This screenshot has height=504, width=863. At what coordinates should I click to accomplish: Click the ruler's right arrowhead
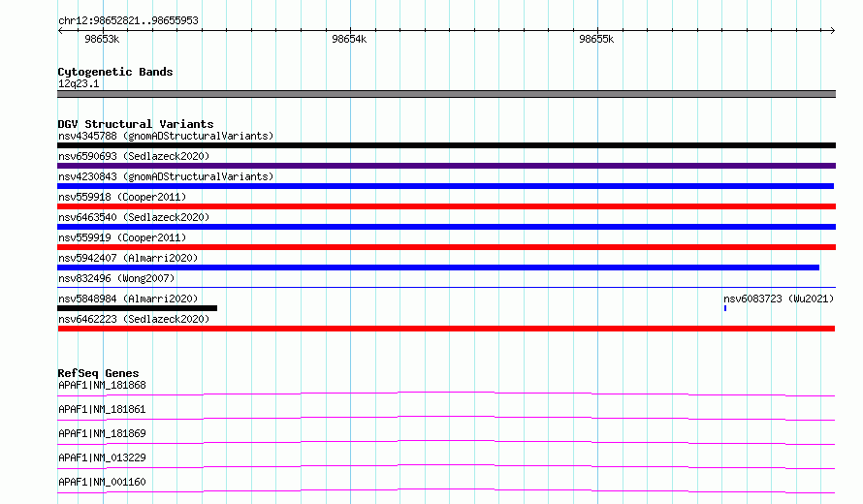tap(833, 30)
